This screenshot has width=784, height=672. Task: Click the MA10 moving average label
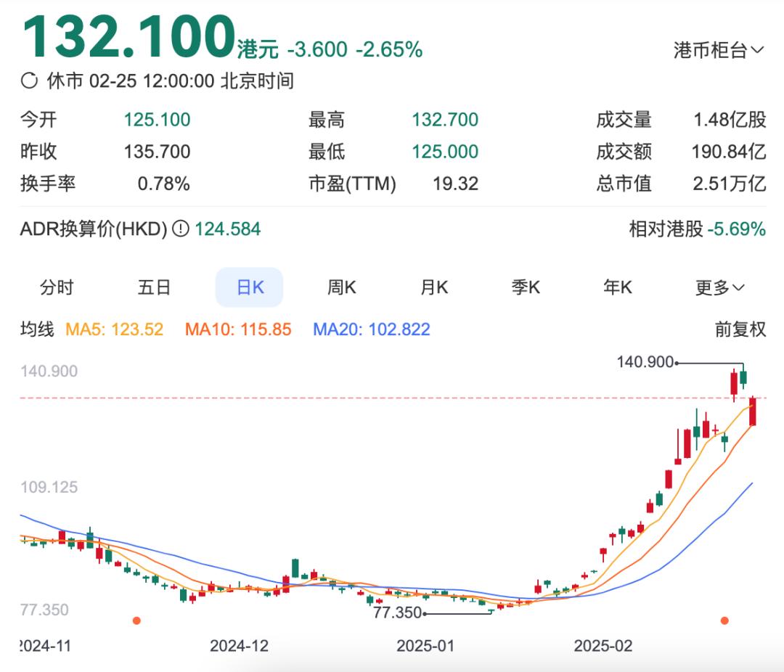coord(238,329)
